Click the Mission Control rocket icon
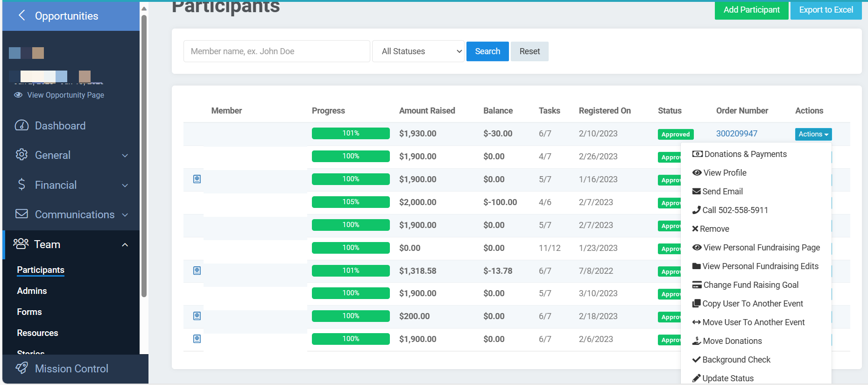The image size is (868, 385). pyautogui.click(x=21, y=368)
